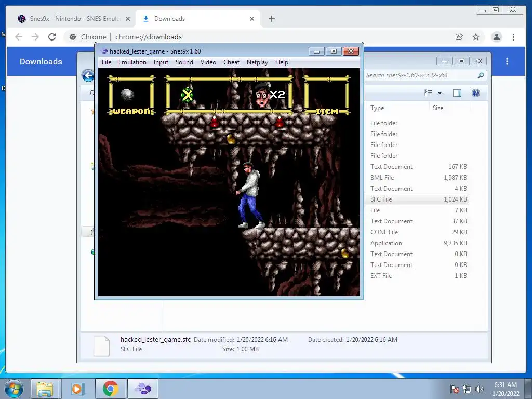Open the Cheat menu in Snes9x
Screen dimensions: 532x399
click(x=231, y=62)
